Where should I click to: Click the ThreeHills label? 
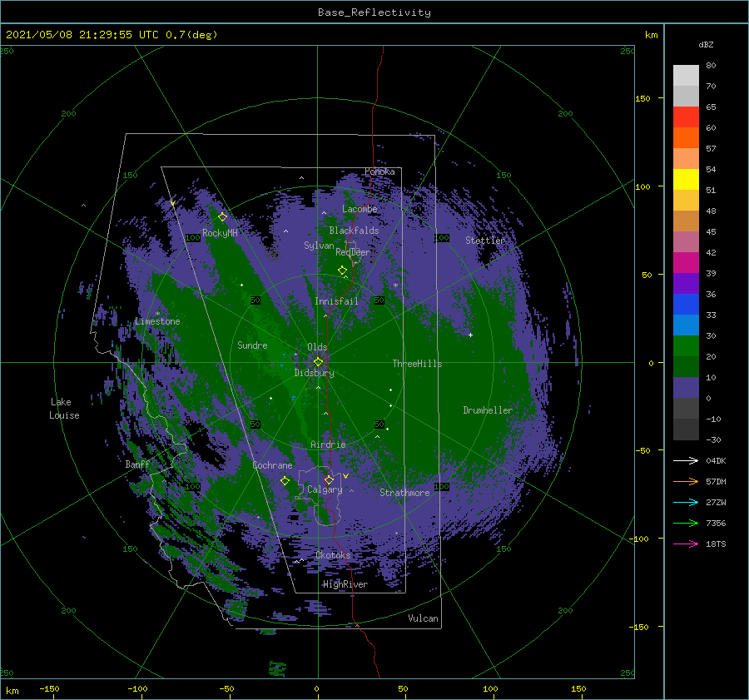tap(418, 364)
